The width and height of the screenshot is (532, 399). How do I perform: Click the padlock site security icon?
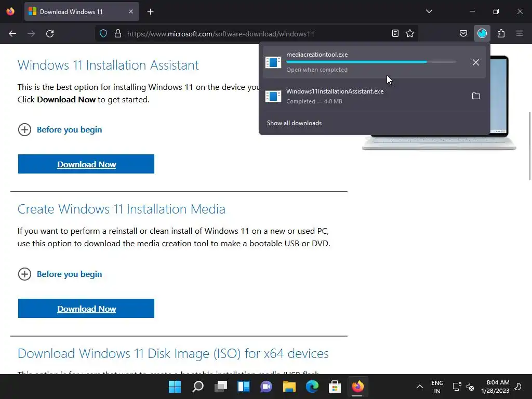click(x=118, y=34)
